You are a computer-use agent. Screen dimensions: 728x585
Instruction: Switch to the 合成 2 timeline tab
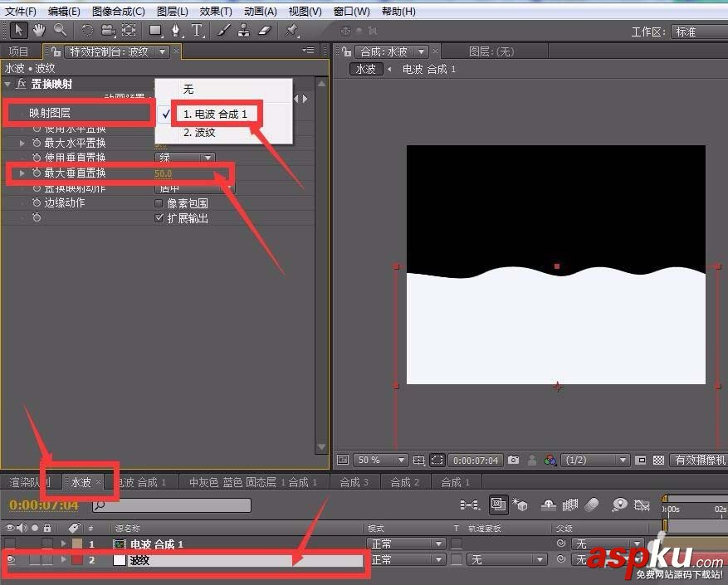point(405,482)
